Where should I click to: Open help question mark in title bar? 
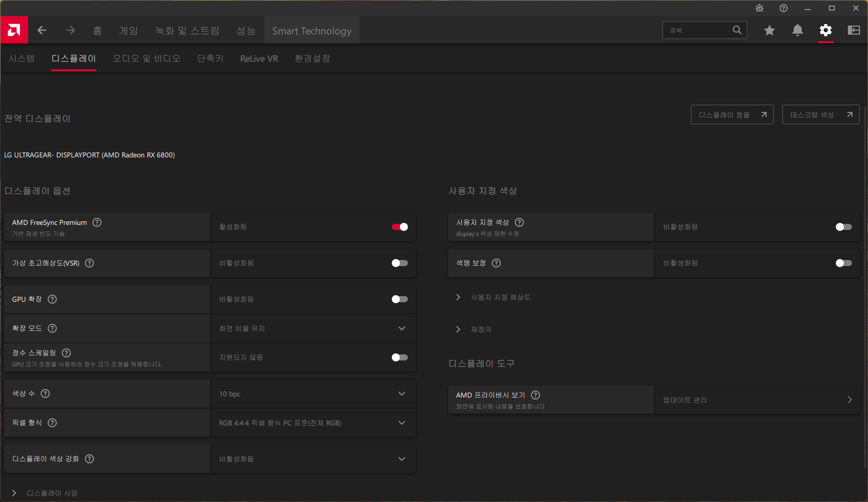point(783,8)
